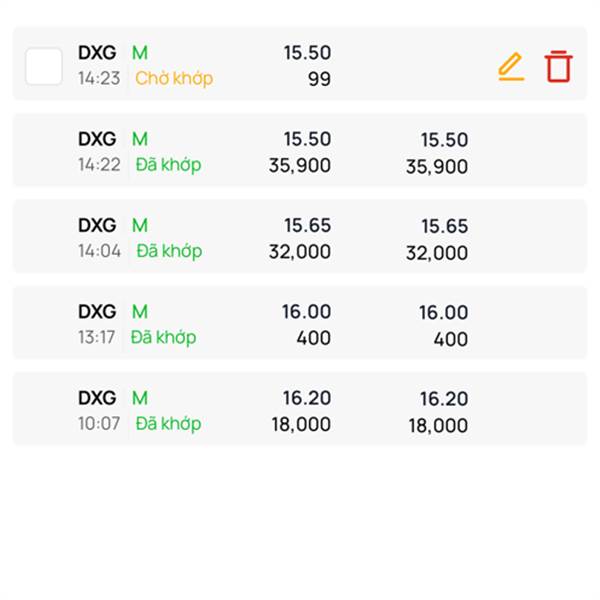This screenshot has height=600, width=600.
Task: Click the orange edit pencil icon
Action: point(510,66)
